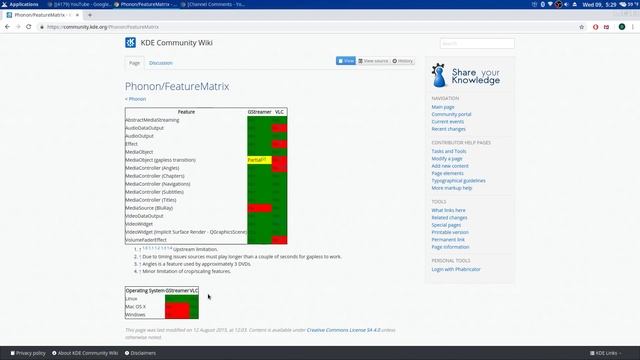This screenshot has height=360, width=640.
Task: Switch to the YouTube Google window in the top panel
Action: point(79,4)
